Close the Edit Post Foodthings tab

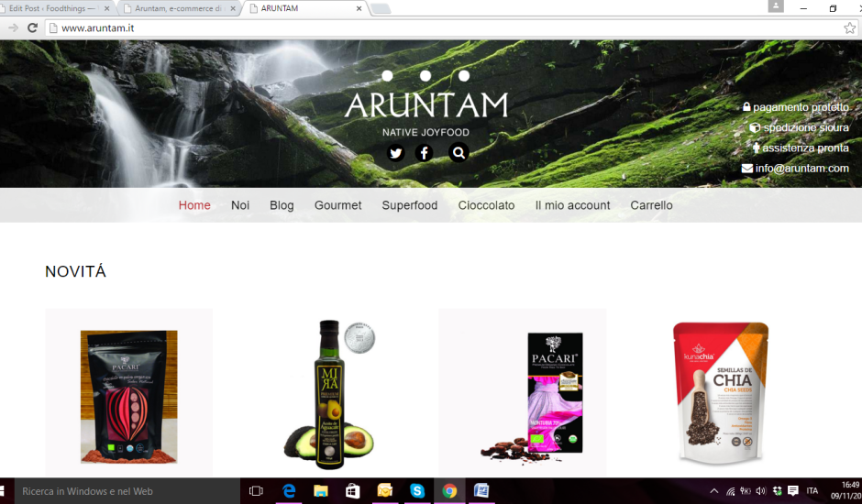point(106,9)
